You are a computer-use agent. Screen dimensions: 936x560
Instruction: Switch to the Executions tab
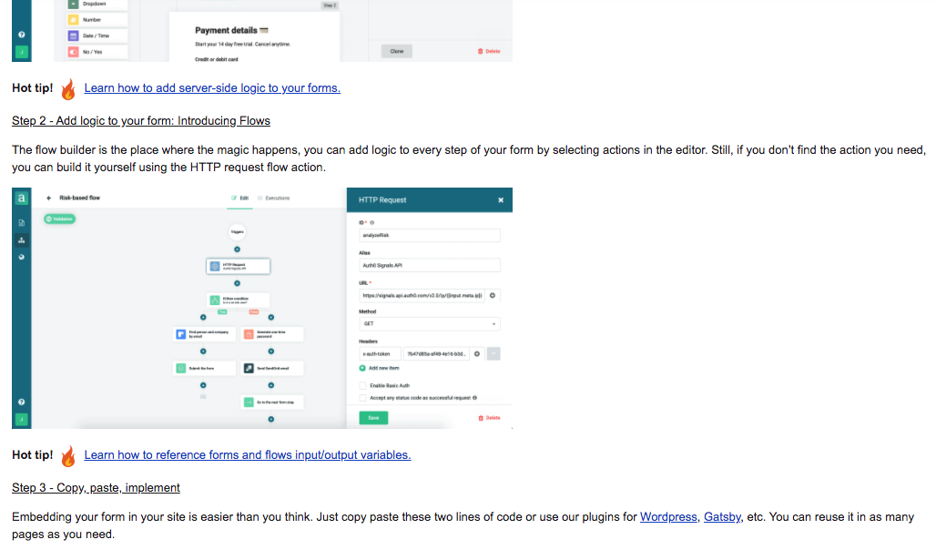tap(273, 199)
